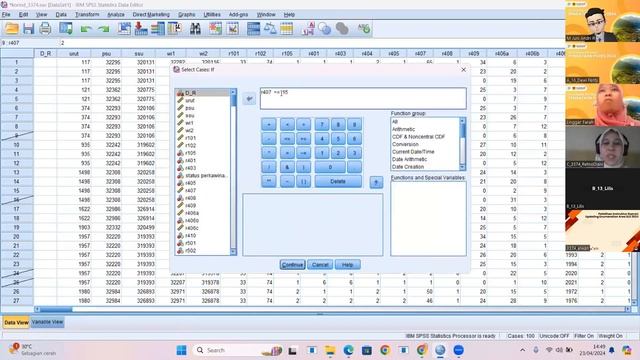Click Cancel in Select Cases dialog
Screen dimensions: 640x360
tap(320, 264)
